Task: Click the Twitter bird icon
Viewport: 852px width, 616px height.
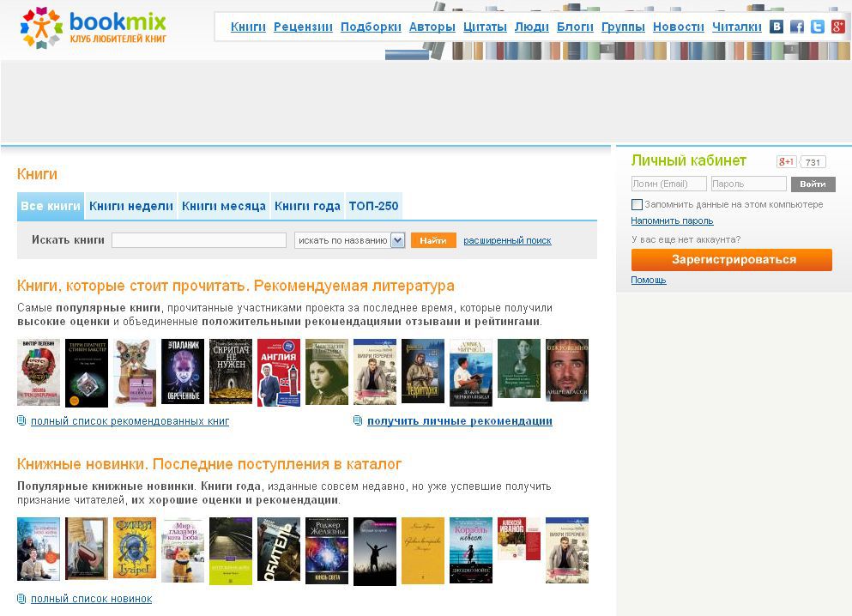Action: point(818,27)
